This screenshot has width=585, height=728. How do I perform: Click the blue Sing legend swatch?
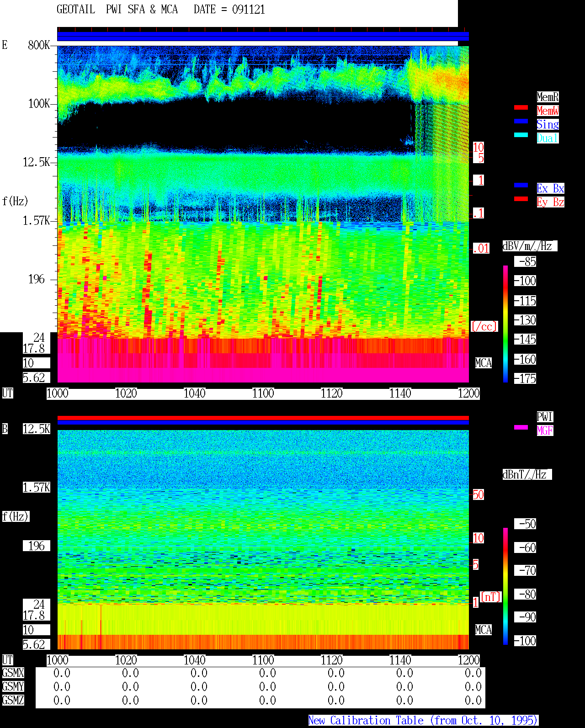click(x=521, y=121)
